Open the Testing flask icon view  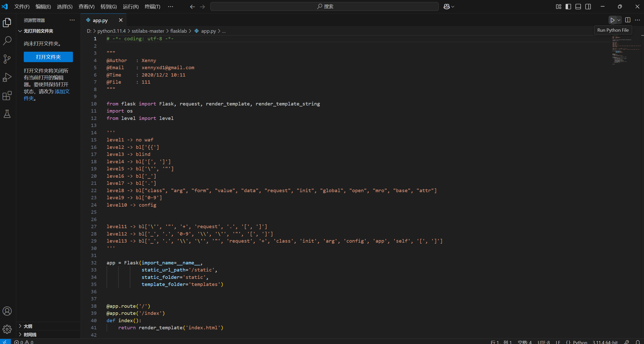tap(7, 114)
